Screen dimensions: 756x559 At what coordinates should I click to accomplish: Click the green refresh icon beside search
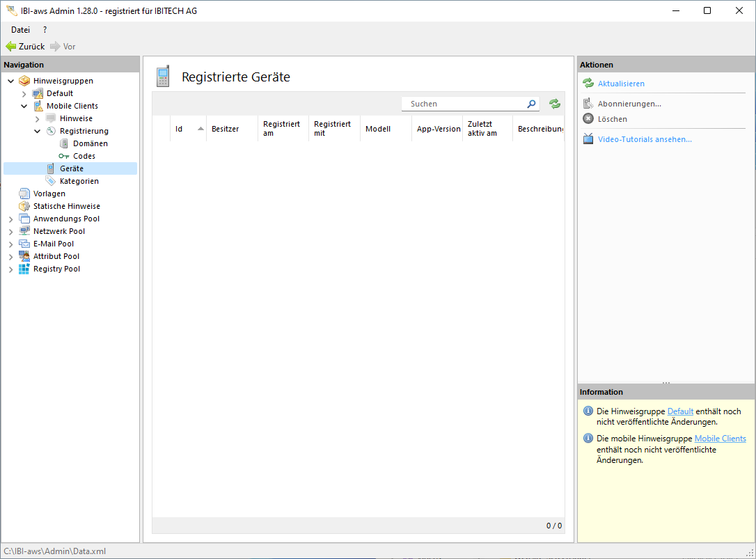click(x=554, y=104)
